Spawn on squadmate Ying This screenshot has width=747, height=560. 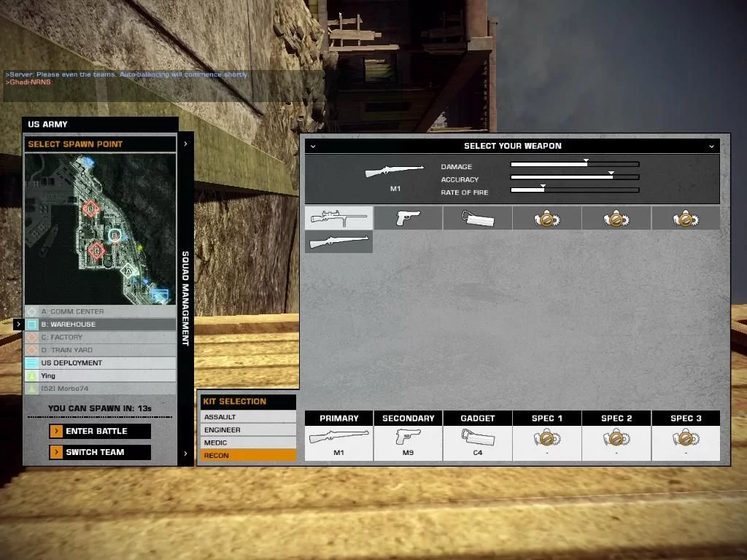[x=100, y=376]
